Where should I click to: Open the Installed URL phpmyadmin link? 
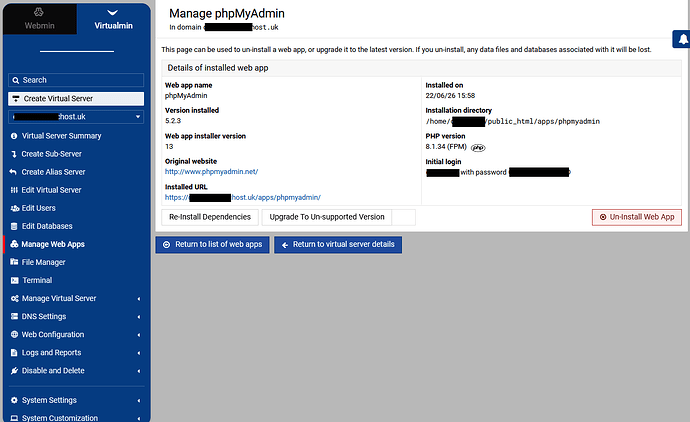click(243, 198)
